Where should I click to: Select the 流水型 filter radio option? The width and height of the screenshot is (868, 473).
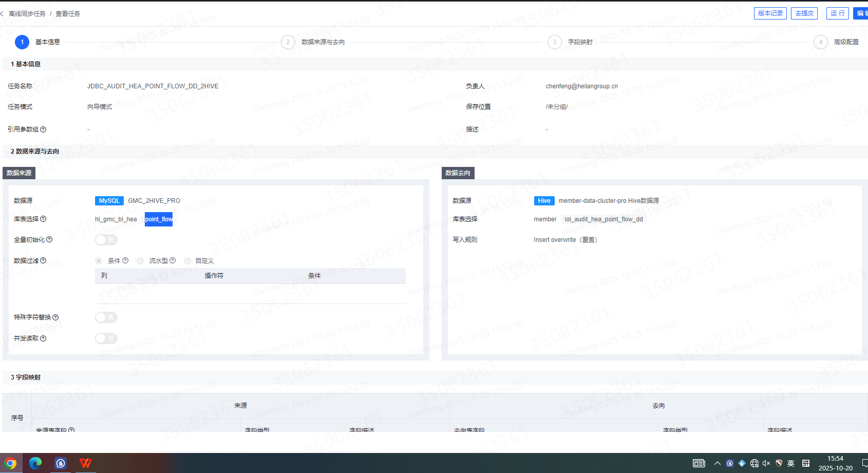[x=140, y=261]
